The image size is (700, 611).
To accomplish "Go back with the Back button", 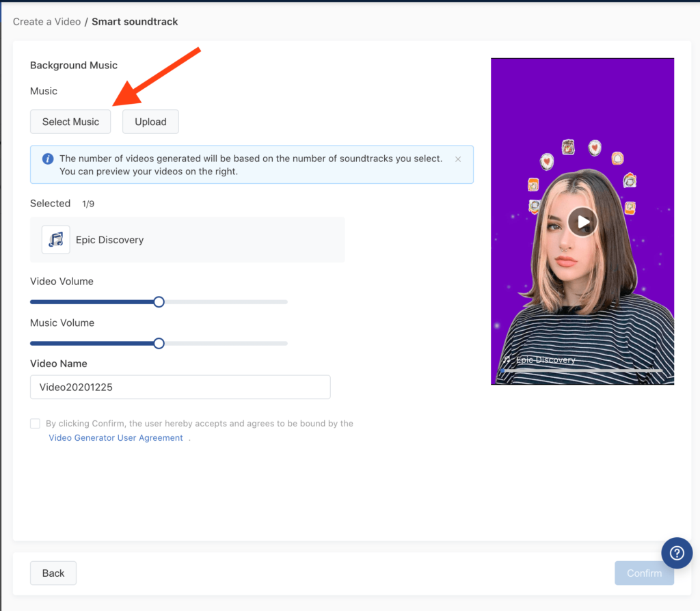I will (53, 573).
